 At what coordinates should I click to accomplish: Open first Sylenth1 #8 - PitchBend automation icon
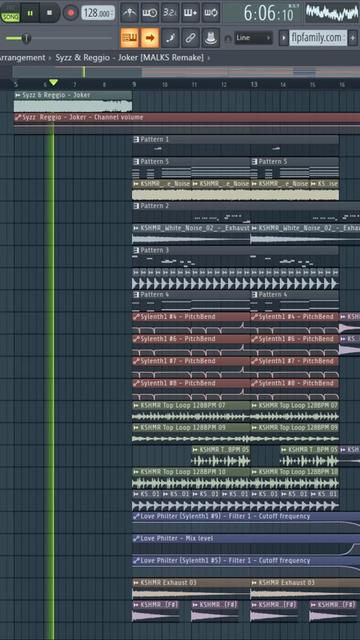point(136,383)
